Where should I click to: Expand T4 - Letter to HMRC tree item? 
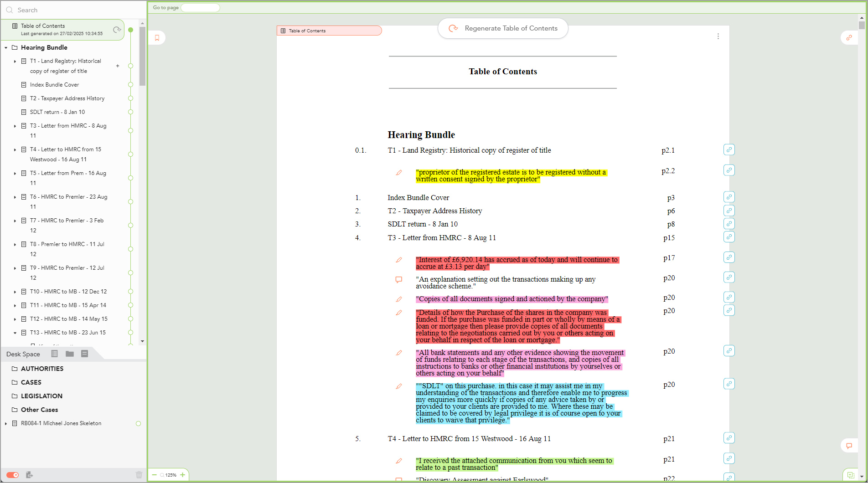pyautogui.click(x=15, y=149)
